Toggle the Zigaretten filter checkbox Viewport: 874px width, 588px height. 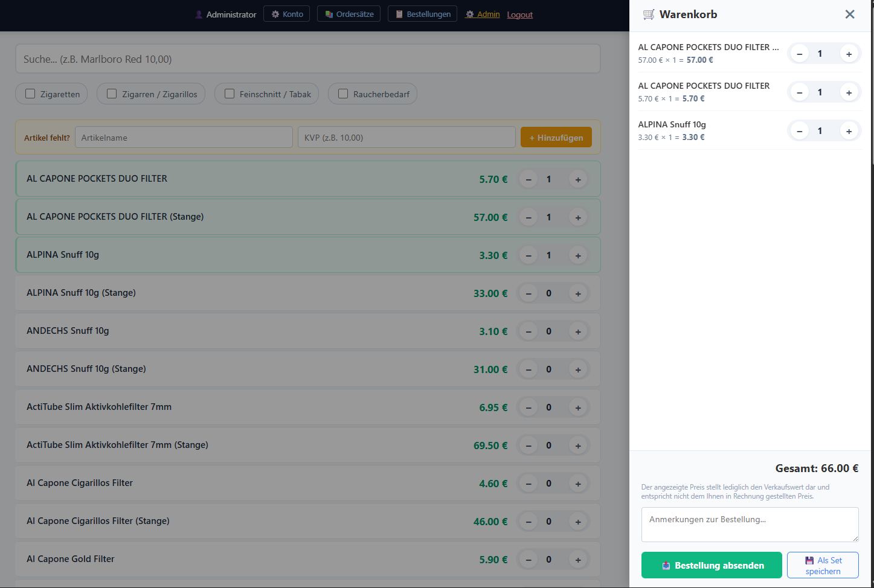[x=30, y=94]
